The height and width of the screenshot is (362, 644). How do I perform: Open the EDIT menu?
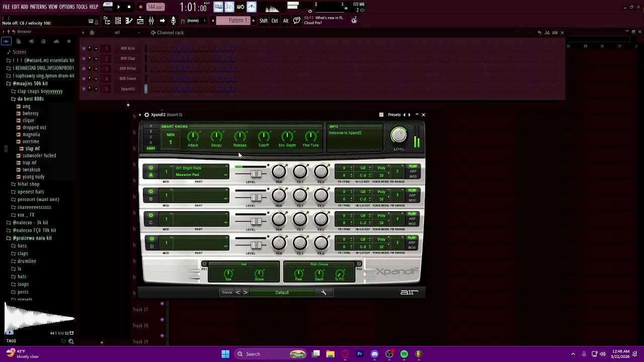pos(16,7)
